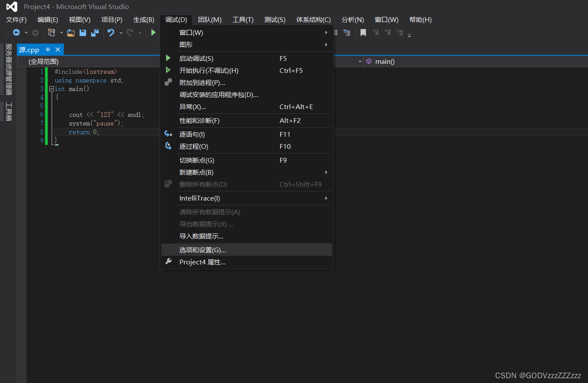Viewport: 588px width, 383px height.
Task: Open the 文件(F) menu
Action: (x=16, y=20)
